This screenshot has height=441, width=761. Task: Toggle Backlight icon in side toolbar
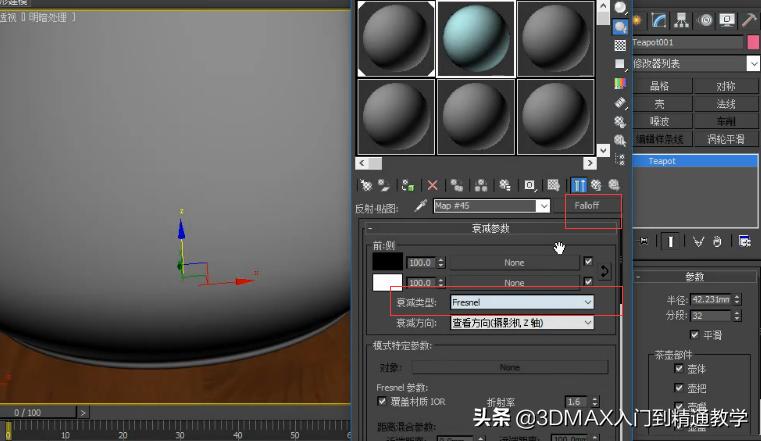pyautogui.click(x=620, y=27)
